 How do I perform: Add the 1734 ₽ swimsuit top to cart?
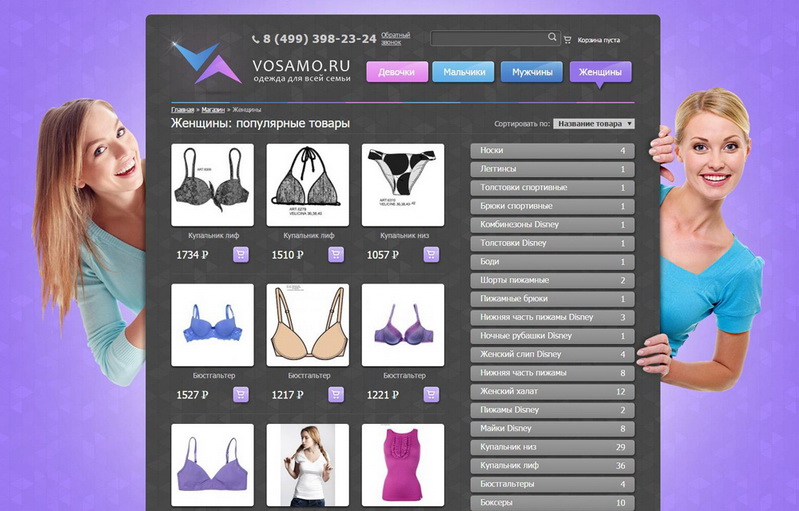pos(240,254)
